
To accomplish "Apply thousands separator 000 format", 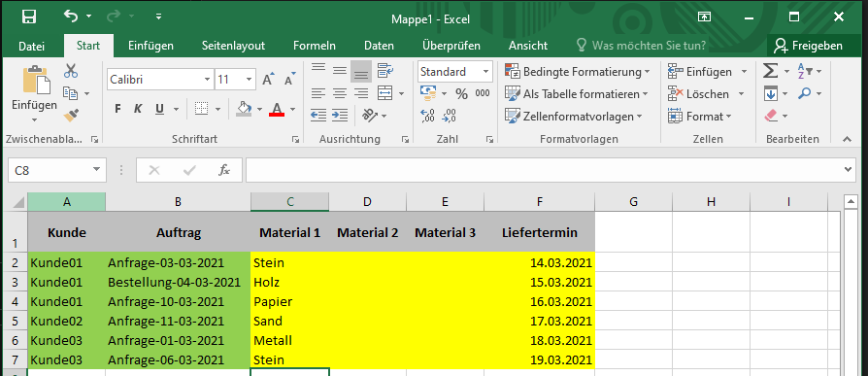I will (483, 93).
